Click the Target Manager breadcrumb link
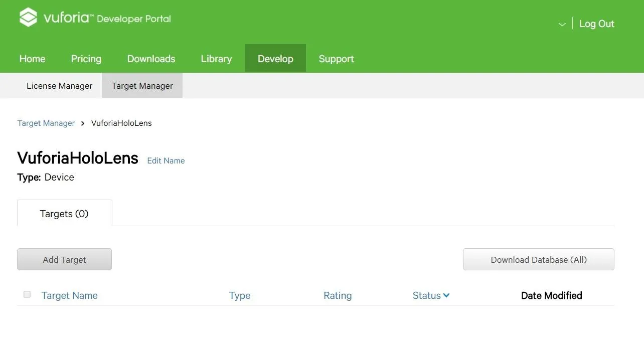 click(46, 123)
